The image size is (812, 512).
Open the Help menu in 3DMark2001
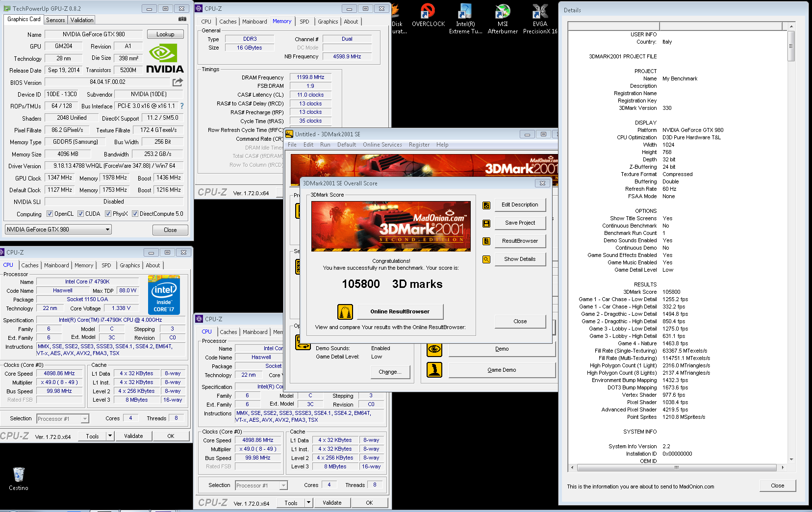pyautogui.click(x=442, y=145)
